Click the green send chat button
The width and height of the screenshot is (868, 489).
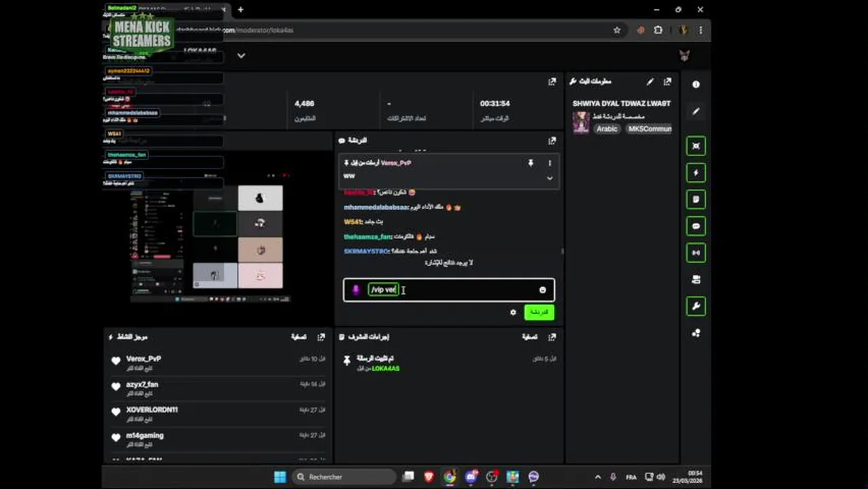539,312
